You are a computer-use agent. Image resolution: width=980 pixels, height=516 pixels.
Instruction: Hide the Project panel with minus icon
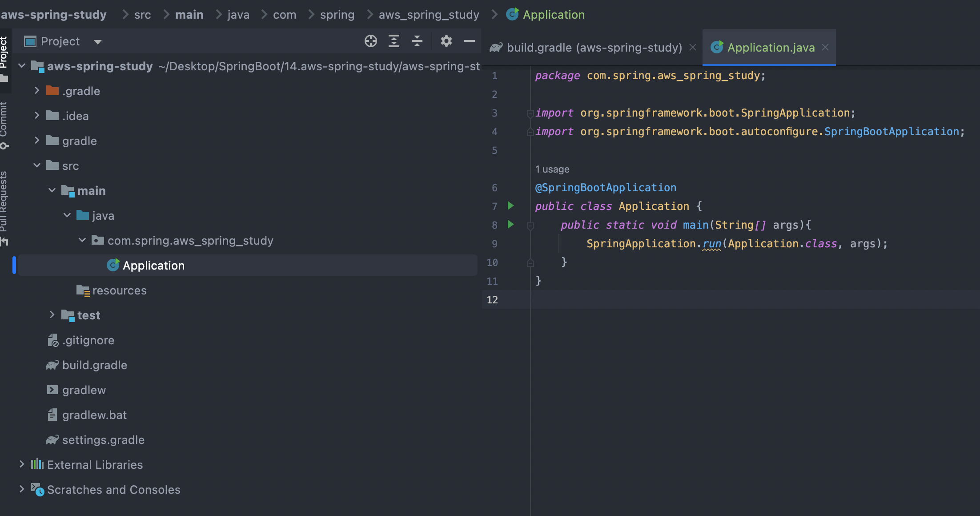pos(470,41)
